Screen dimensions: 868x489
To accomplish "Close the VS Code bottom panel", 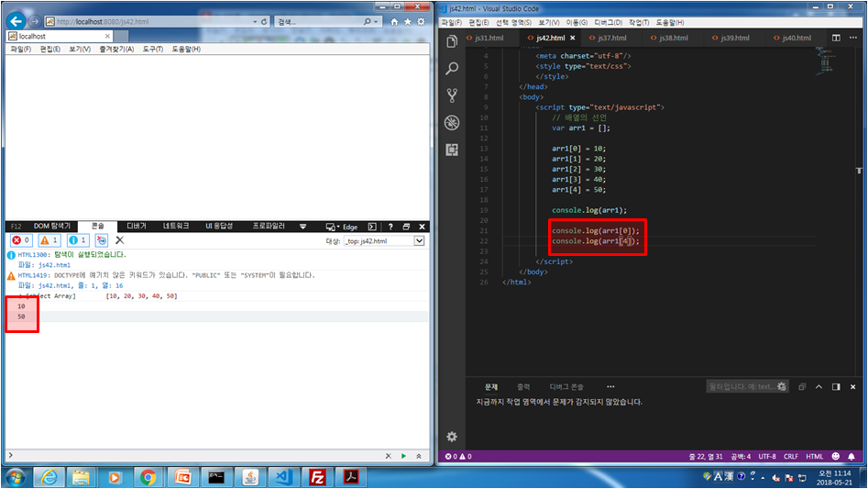I will (x=852, y=386).
